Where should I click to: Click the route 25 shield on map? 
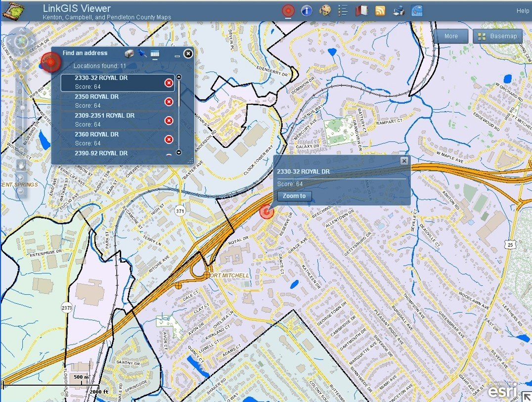click(510, 244)
